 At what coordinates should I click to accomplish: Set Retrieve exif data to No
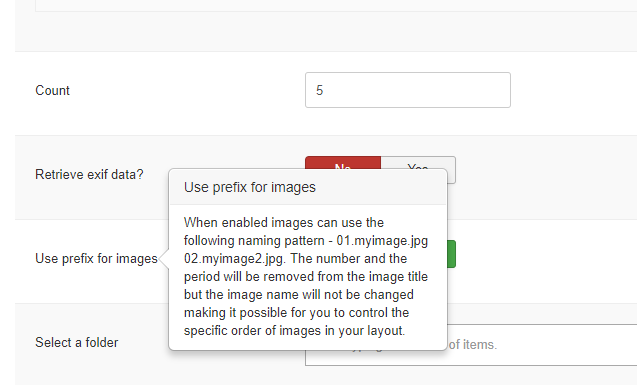point(343,162)
